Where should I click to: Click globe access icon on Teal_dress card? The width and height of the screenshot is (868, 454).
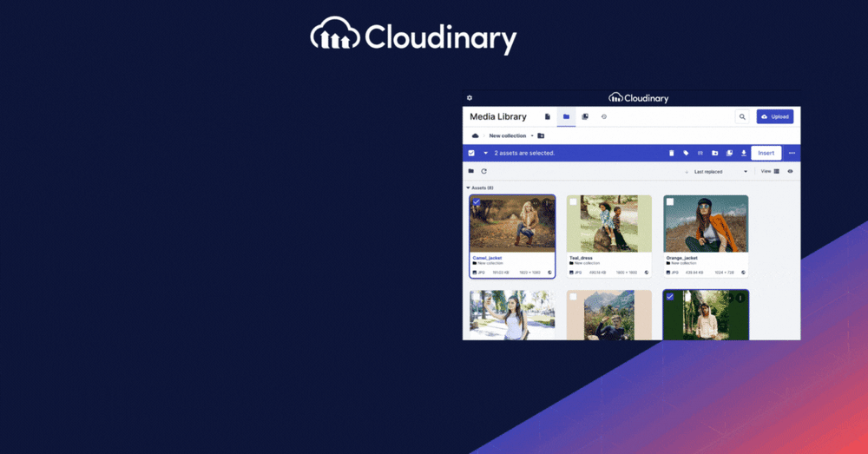pyautogui.click(x=647, y=273)
